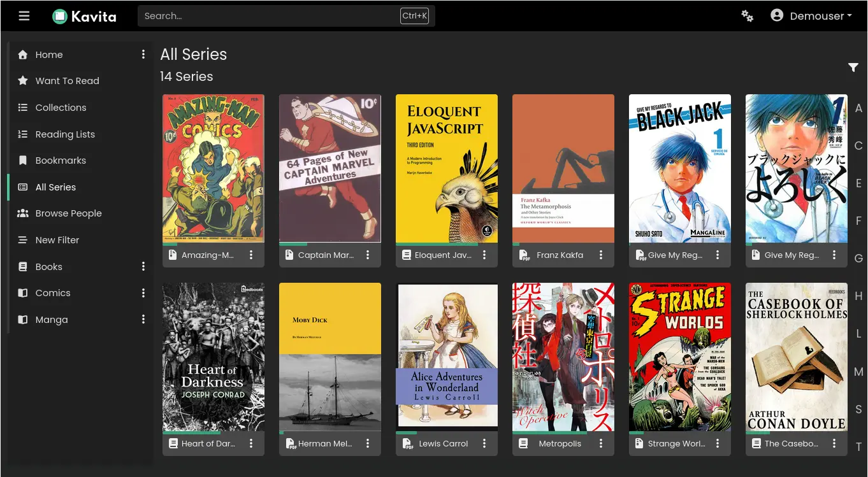The height and width of the screenshot is (477, 868).
Task: Open the Metropolis card three-dot menu
Action: (601, 444)
